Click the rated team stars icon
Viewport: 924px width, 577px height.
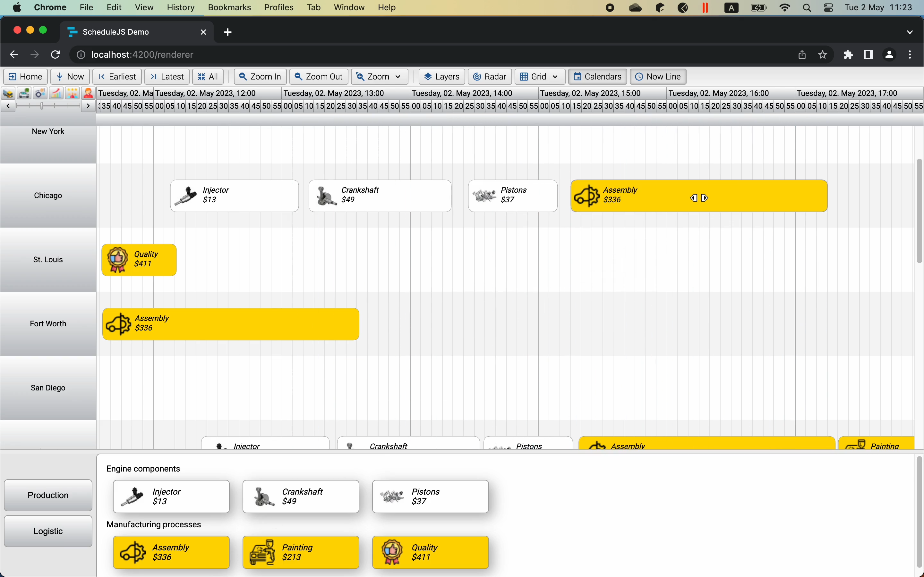[x=72, y=93]
